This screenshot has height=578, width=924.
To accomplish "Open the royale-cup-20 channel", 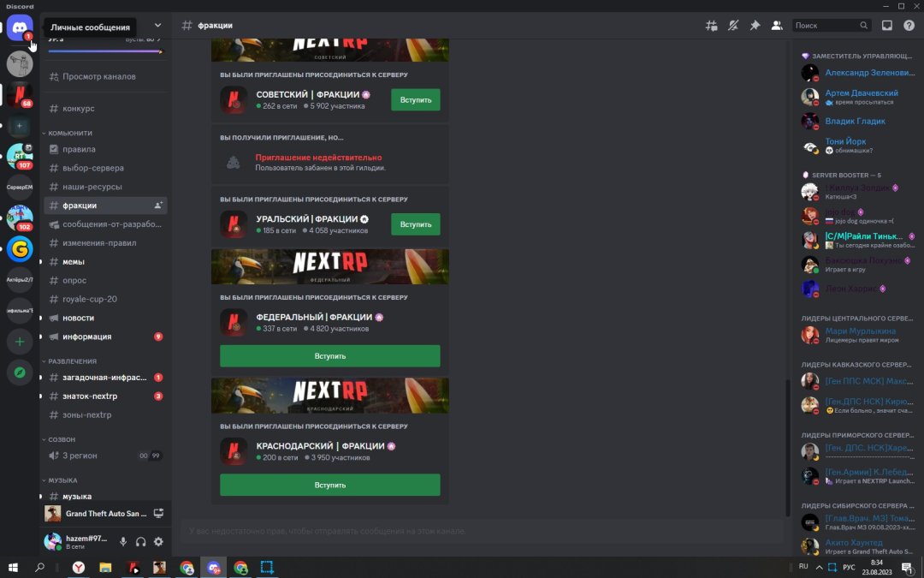I will coord(105,299).
